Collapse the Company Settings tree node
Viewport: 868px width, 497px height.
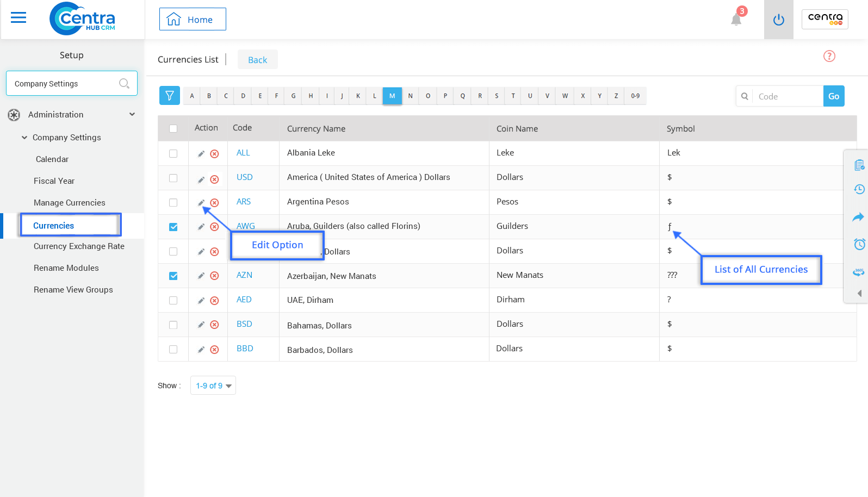[24, 138]
